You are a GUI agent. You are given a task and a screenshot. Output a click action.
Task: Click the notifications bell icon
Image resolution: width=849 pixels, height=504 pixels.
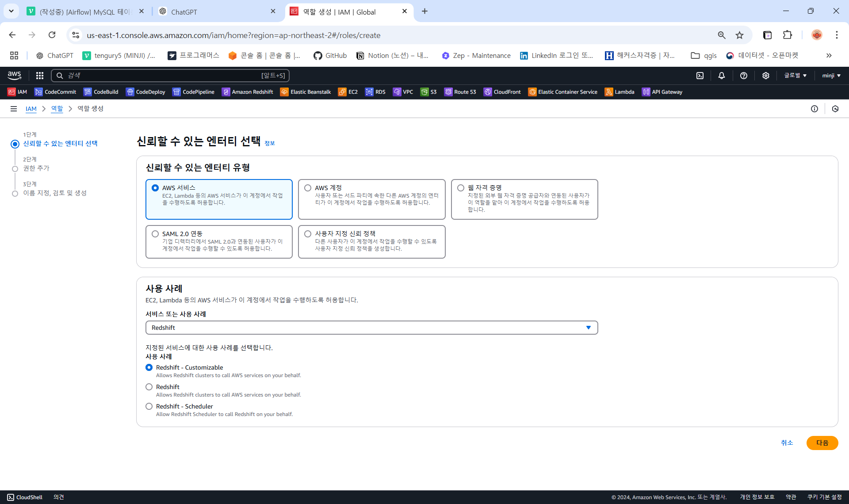pos(722,76)
